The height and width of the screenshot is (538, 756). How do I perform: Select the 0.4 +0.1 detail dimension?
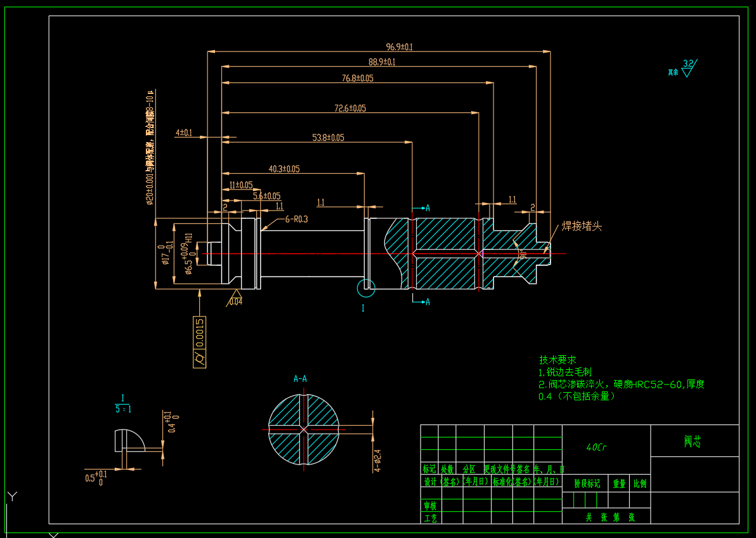point(172,422)
